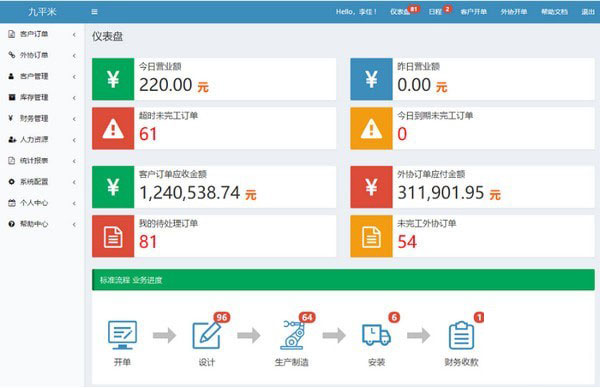Image resolution: width=600 pixels, height=388 pixels.
Task: Toggle the sidebar with the hamburger icon
Action: [94, 12]
